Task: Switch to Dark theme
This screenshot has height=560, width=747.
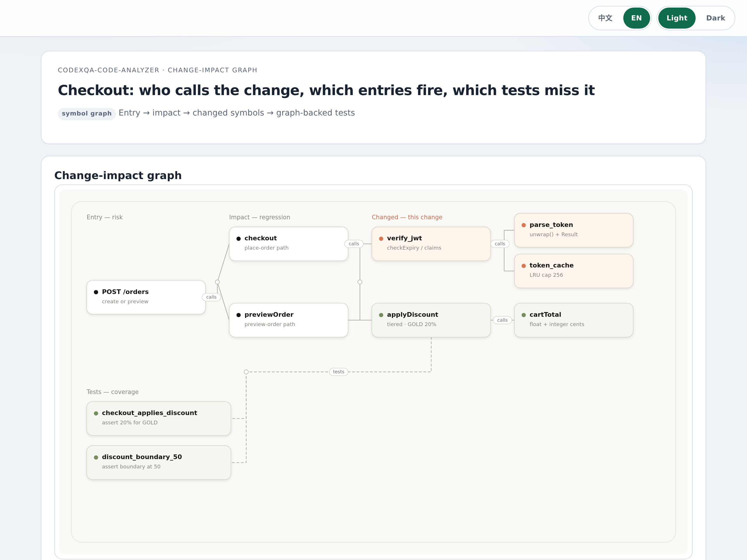Action: click(x=715, y=18)
